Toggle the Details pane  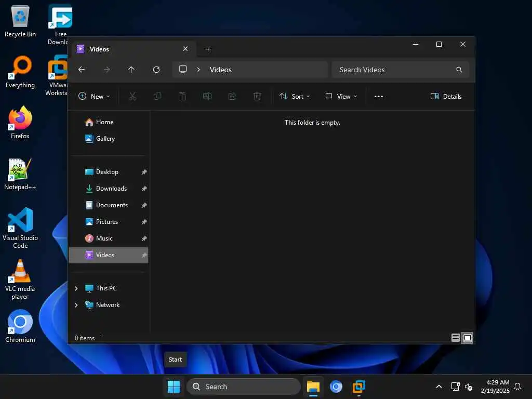[x=446, y=96]
